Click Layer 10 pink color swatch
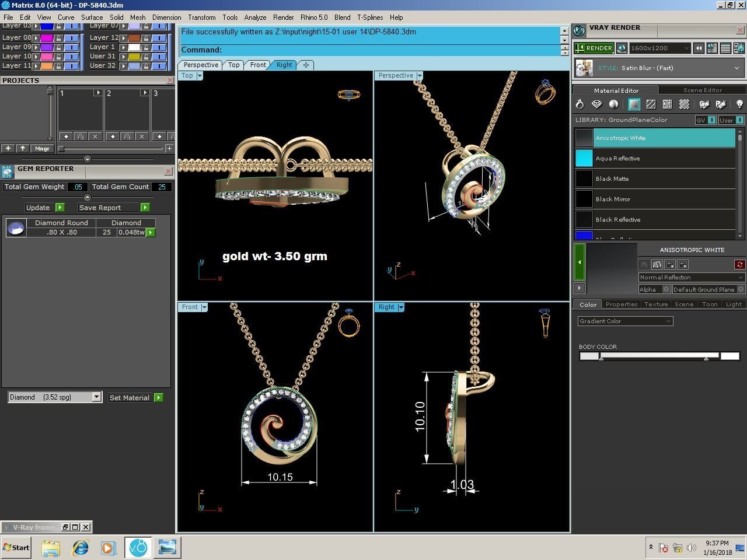Viewport: 747px width, 560px height. coord(46,56)
